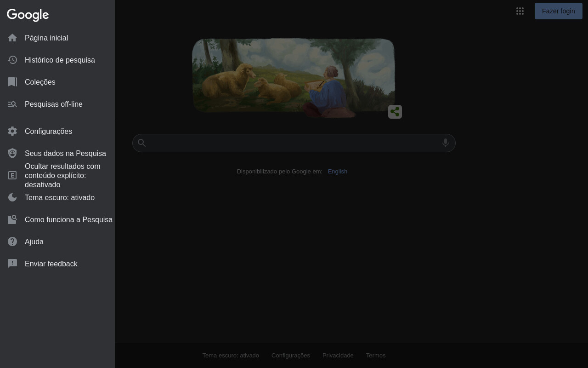Click the Fazer login button

click(x=558, y=11)
